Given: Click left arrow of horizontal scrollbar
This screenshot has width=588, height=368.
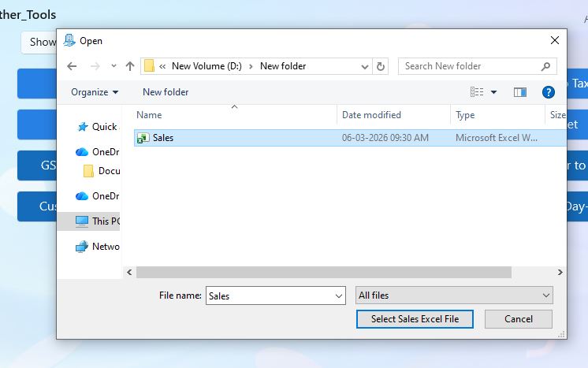Looking at the screenshot, I should [129, 273].
